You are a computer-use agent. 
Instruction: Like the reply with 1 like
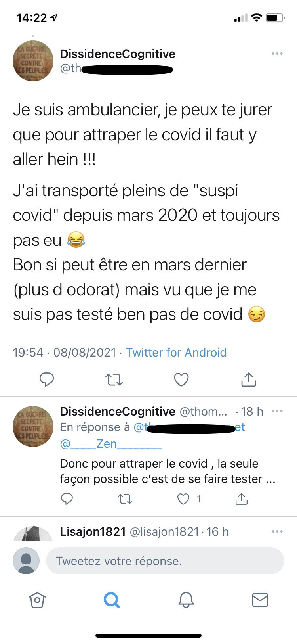coord(183,498)
